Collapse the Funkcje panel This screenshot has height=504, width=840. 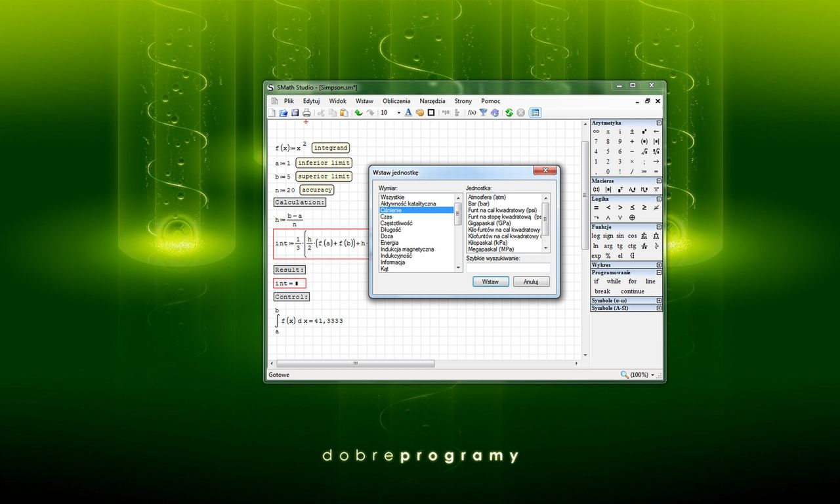[x=659, y=227]
